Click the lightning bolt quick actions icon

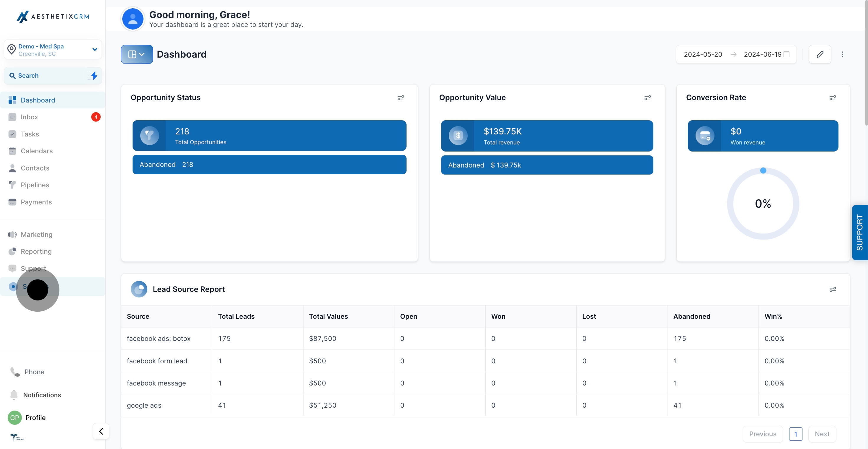(94, 76)
